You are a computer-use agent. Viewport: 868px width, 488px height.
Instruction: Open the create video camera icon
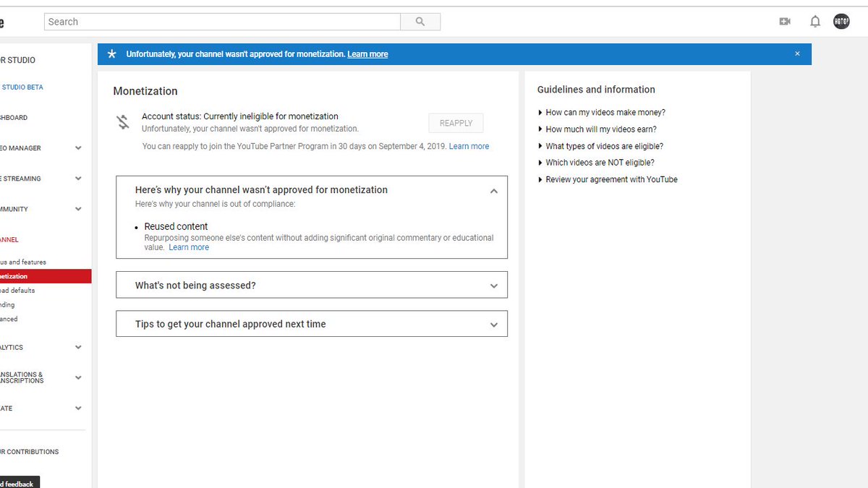[785, 22]
